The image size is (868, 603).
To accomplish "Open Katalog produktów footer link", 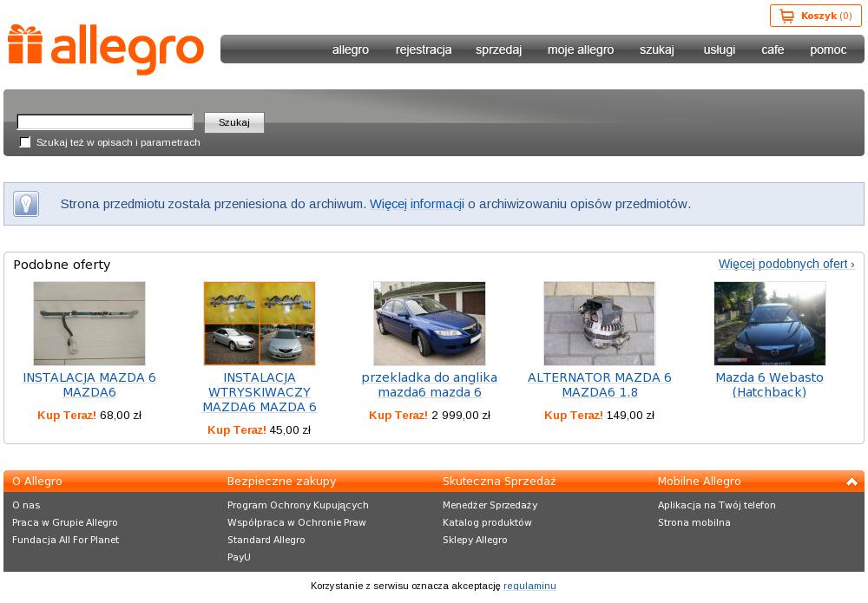I will pyautogui.click(x=487, y=522).
